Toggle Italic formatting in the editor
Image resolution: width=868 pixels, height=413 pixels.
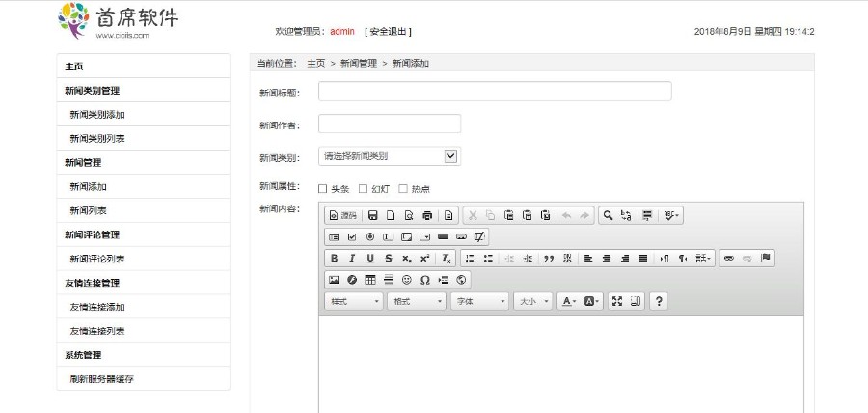click(352, 258)
